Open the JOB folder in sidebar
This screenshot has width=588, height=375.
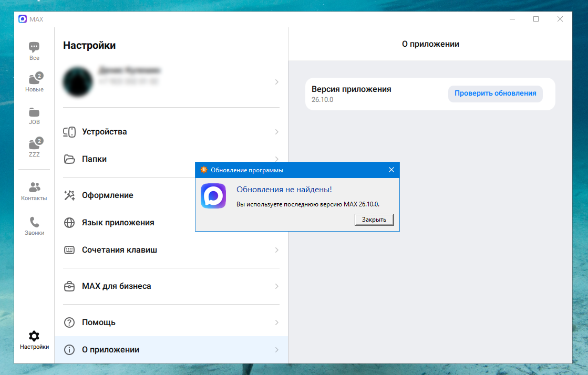pyautogui.click(x=34, y=116)
